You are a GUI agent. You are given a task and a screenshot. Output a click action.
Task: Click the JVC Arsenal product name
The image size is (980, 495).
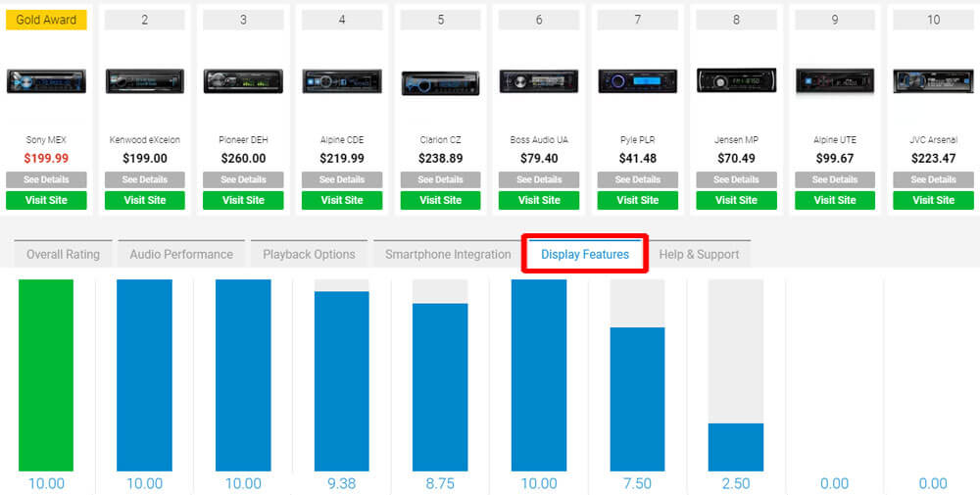pyautogui.click(x=933, y=140)
